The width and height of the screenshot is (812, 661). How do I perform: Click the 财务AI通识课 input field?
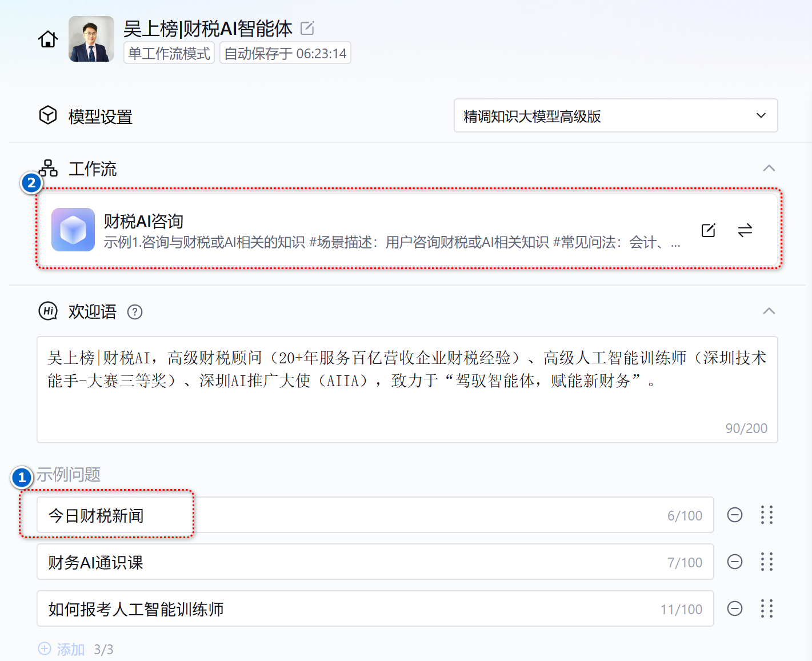343,562
